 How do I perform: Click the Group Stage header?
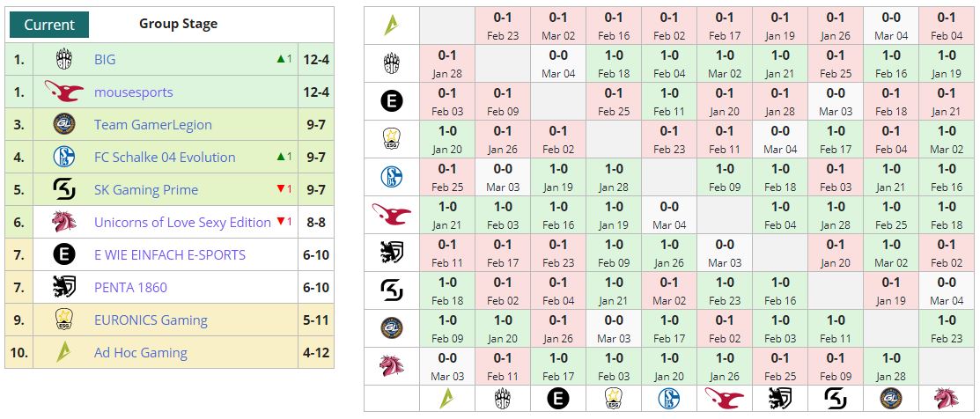pos(178,24)
